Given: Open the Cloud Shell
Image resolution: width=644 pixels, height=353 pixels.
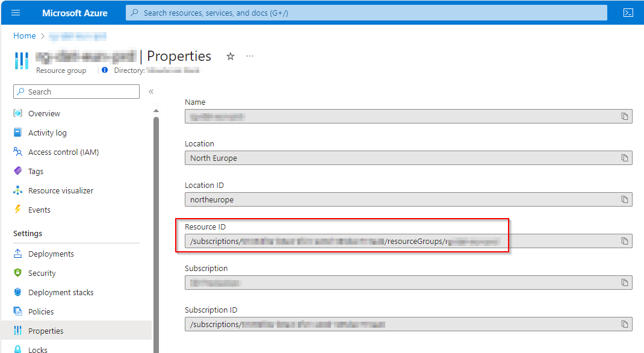Looking at the screenshot, I should click(628, 12).
